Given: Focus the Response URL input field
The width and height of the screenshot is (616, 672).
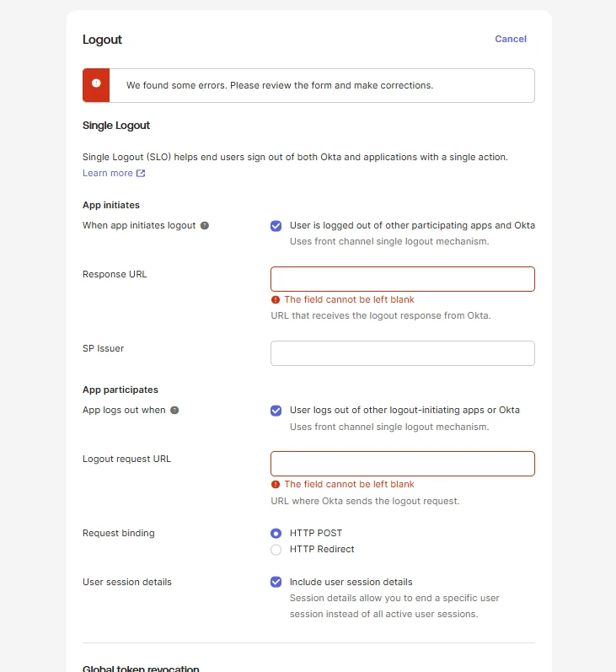Looking at the screenshot, I should (402, 279).
